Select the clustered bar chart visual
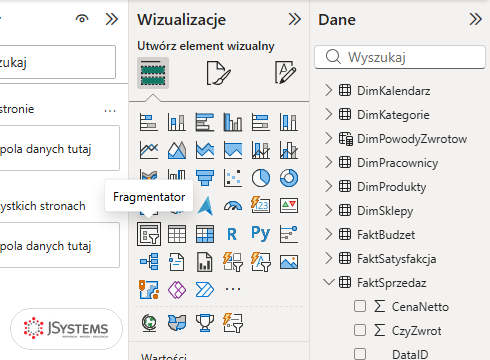 coord(205,122)
